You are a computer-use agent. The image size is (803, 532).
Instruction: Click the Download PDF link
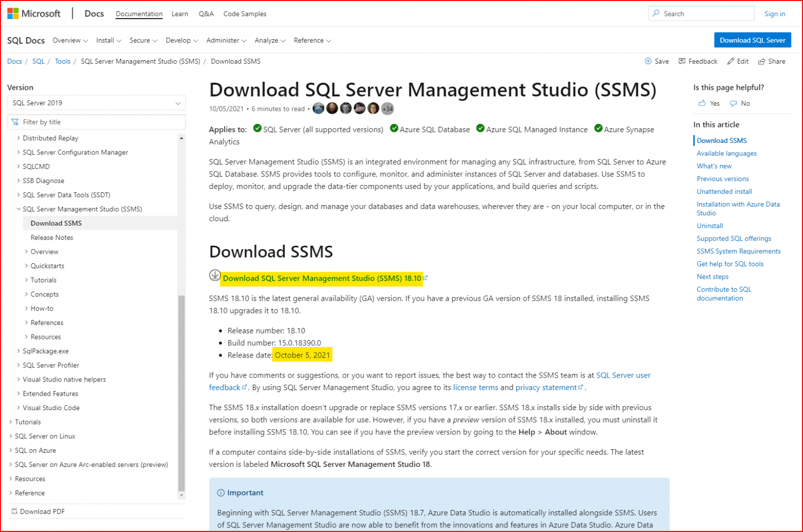coord(42,511)
